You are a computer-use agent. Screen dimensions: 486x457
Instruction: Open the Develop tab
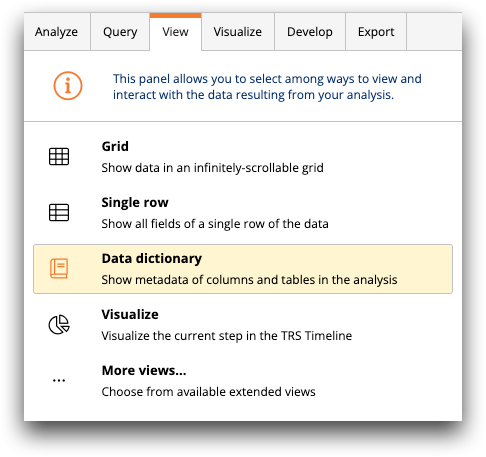(310, 32)
